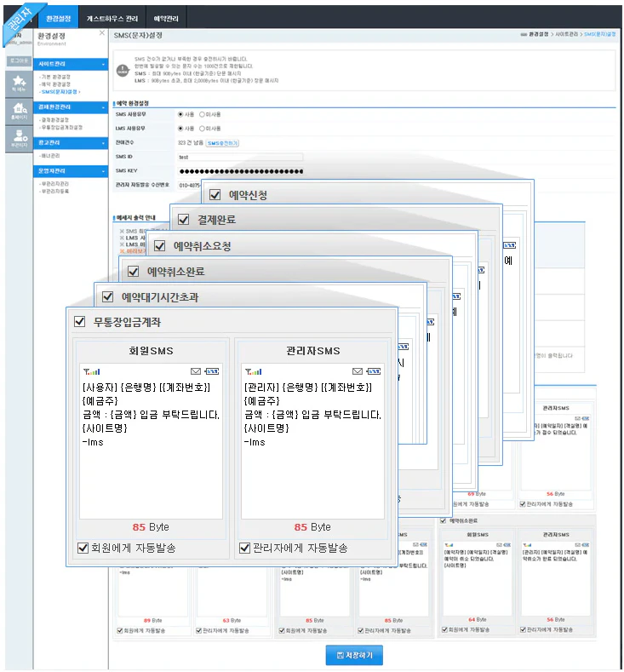Image resolution: width=624 pixels, height=672 pixels.
Task: Click the 사이트관리 breadcrumb link
Action: [566, 34]
